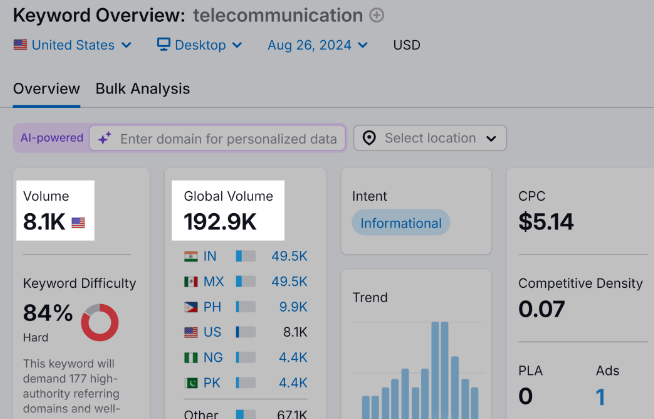The image size is (654, 419).
Task: Click the Pakistan flag icon
Action: click(191, 382)
